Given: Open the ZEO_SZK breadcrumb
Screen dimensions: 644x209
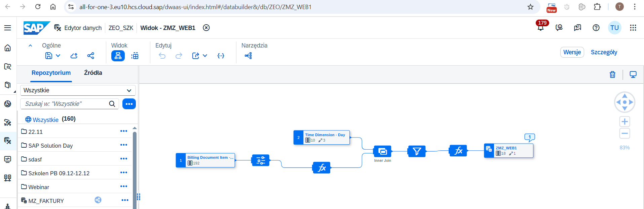Looking at the screenshot, I should (x=121, y=28).
